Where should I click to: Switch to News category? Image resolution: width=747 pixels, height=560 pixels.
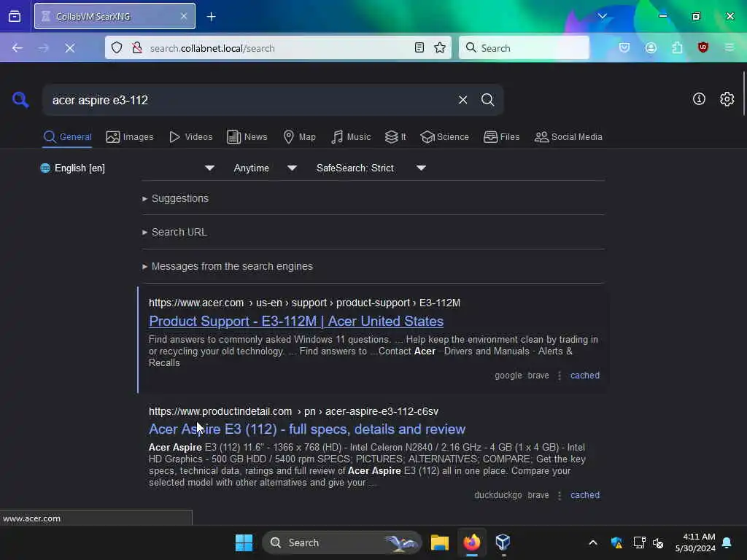click(x=247, y=137)
